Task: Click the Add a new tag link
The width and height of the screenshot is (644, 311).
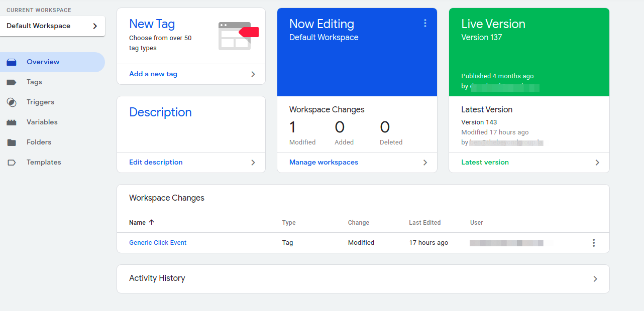Action: pyautogui.click(x=153, y=74)
